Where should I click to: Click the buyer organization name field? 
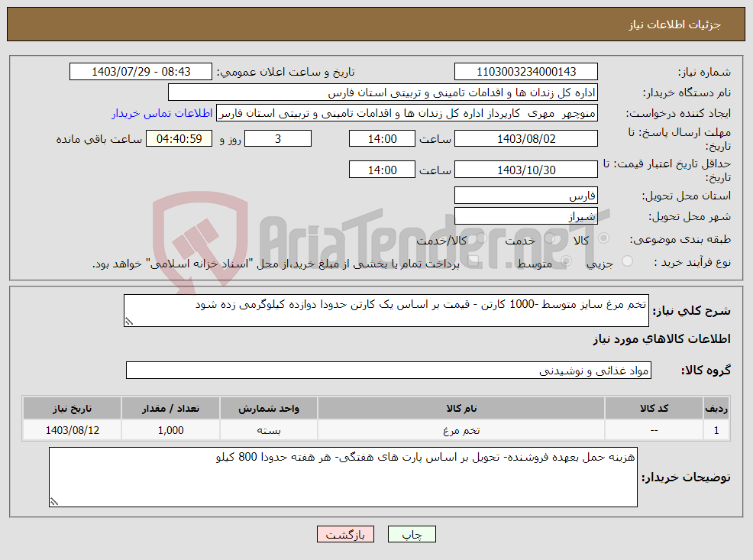coord(383,92)
